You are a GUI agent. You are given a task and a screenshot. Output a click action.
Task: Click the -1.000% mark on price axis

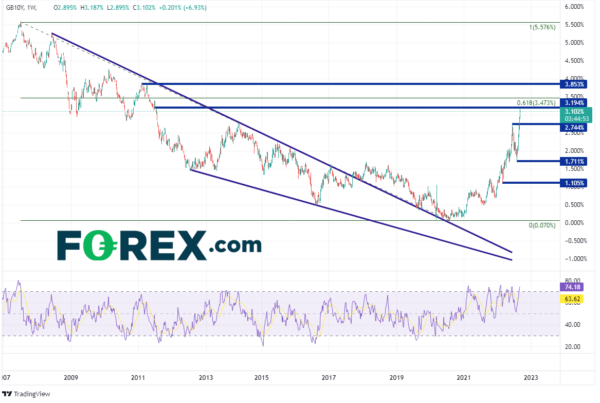(x=574, y=258)
